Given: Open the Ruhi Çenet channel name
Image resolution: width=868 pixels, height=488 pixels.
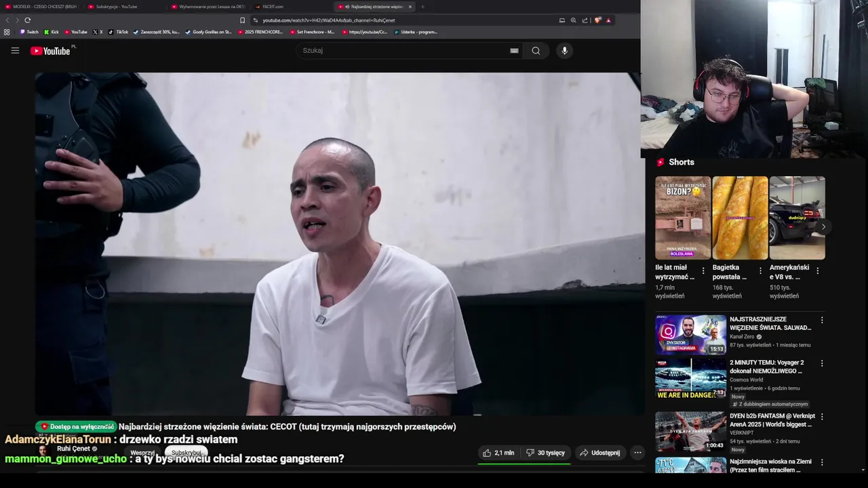Looking at the screenshot, I should [73, 449].
